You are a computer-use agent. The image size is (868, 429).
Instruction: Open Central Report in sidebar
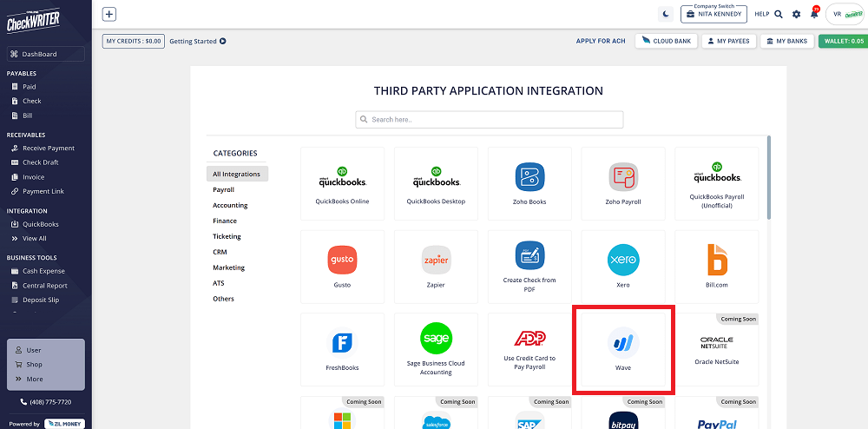tap(39, 286)
